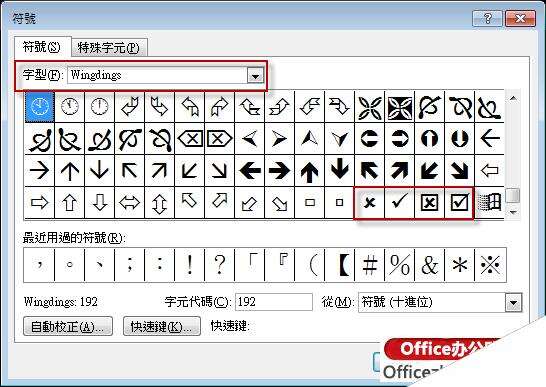Open the dialog help question mark button

(x=488, y=18)
